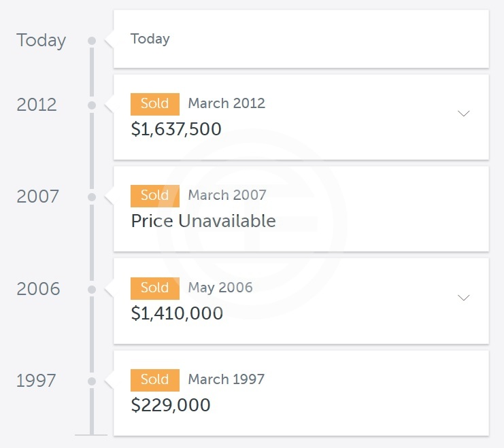The height and width of the screenshot is (448, 504).
Task: Click the $1,410,000 sale price
Action: click(177, 313)
